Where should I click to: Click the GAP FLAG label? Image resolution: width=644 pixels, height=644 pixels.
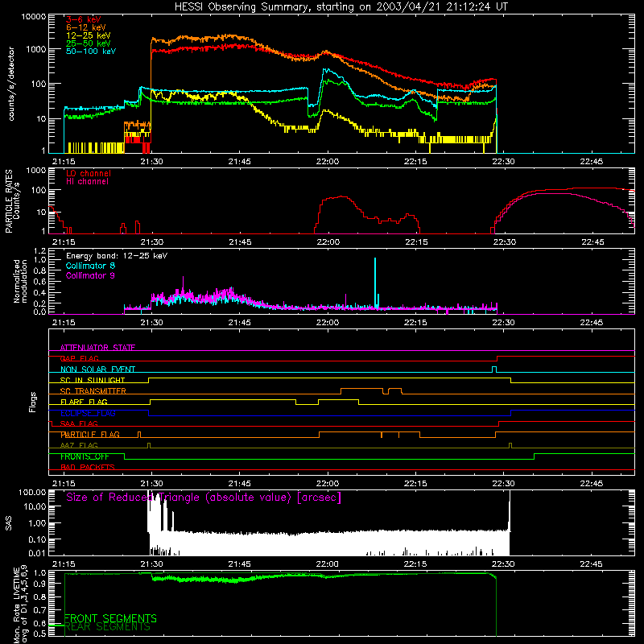coord(79,358)
